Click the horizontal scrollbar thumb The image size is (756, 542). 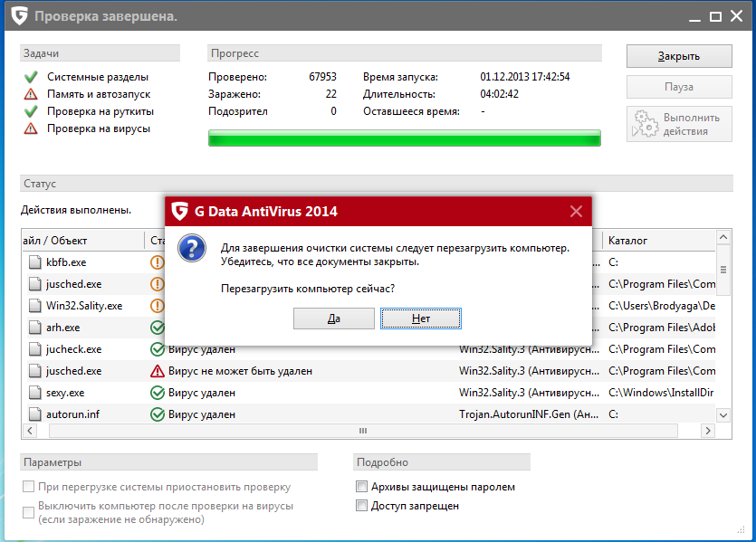[x=363, y=431]
